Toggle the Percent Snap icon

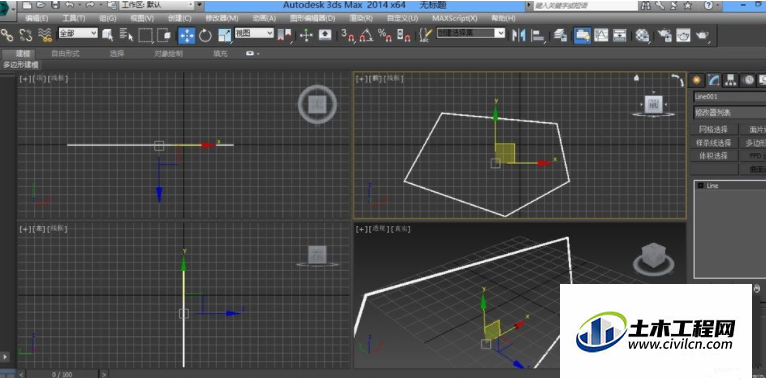tap(385, 35)
